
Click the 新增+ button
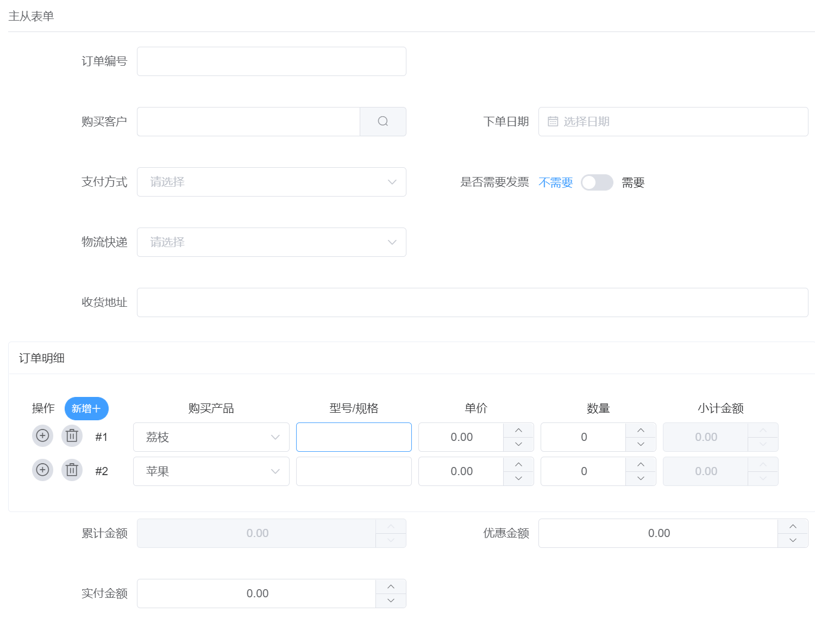pos(86,408)
